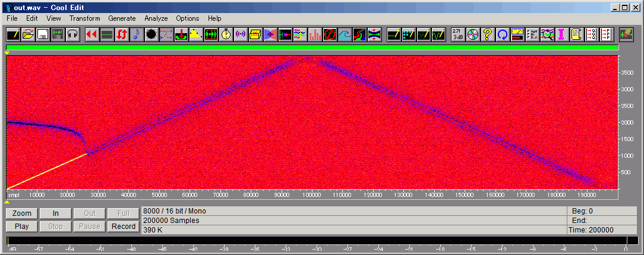Toggle spectral view with the far-right toolbar icon

[x=626, y=34]
